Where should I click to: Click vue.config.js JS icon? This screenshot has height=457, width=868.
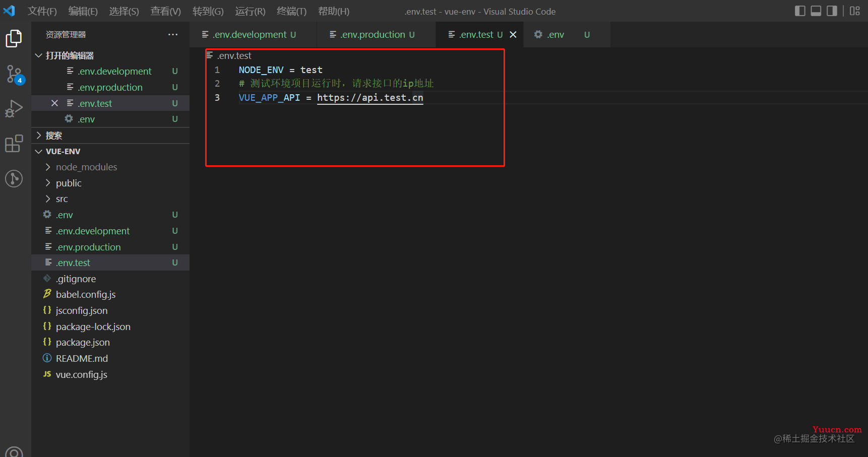47,374
